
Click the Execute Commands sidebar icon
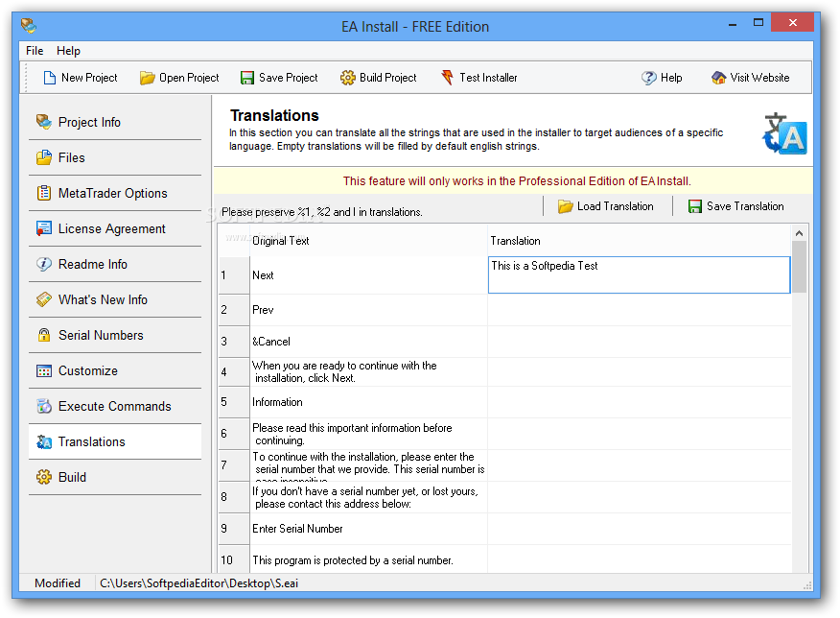click(x=44, y=406)
